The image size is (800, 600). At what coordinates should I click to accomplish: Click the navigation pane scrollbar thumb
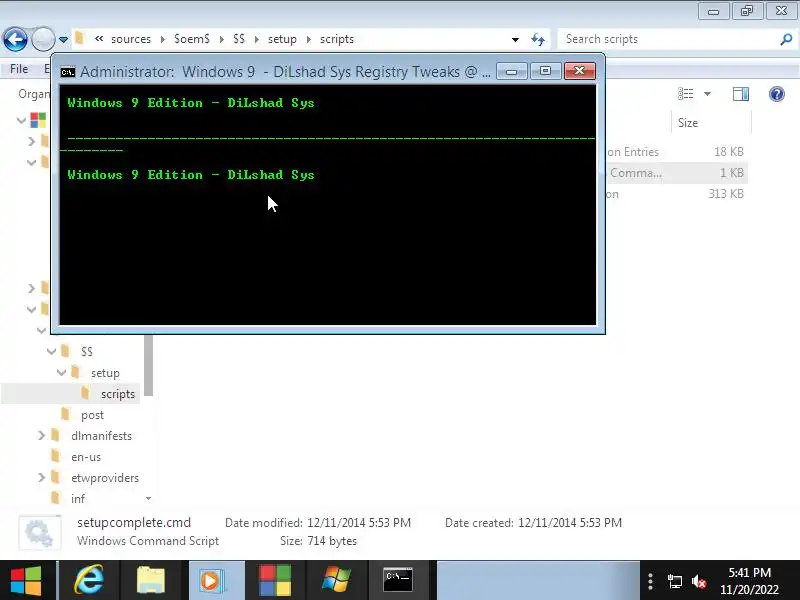148,365
